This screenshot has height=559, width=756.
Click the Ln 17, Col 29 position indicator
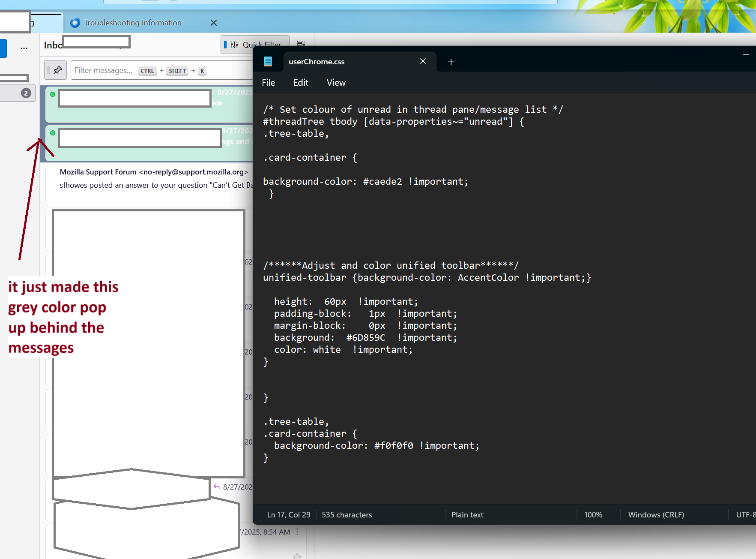coord(288,515)
